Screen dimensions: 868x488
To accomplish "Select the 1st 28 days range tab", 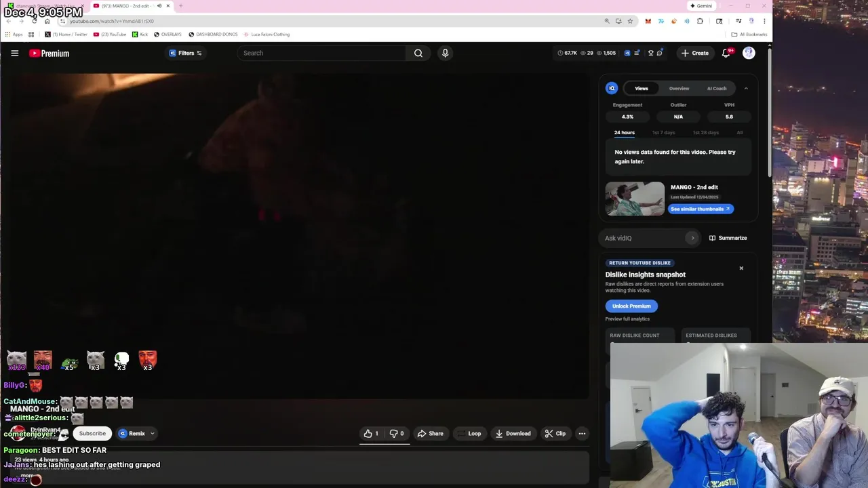I will click(705, 133).
